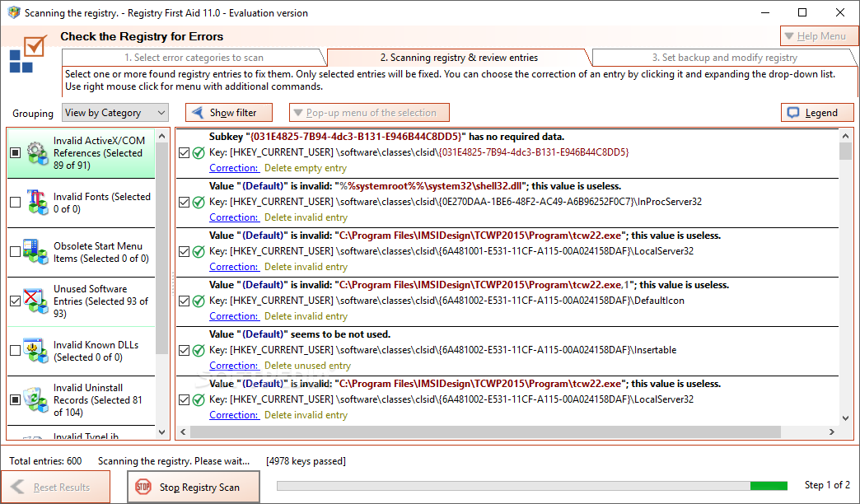Click Correction link under DefaultIcon entry

point(234,316)
